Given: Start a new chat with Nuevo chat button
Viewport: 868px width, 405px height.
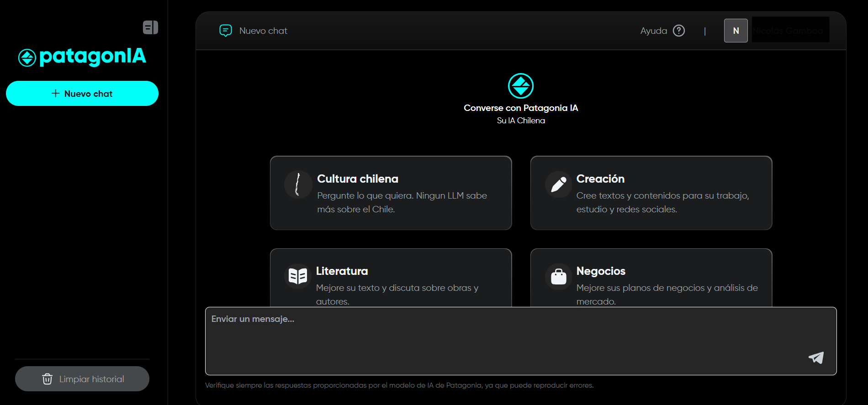Looking at the screenshot, I should (82, 94).
